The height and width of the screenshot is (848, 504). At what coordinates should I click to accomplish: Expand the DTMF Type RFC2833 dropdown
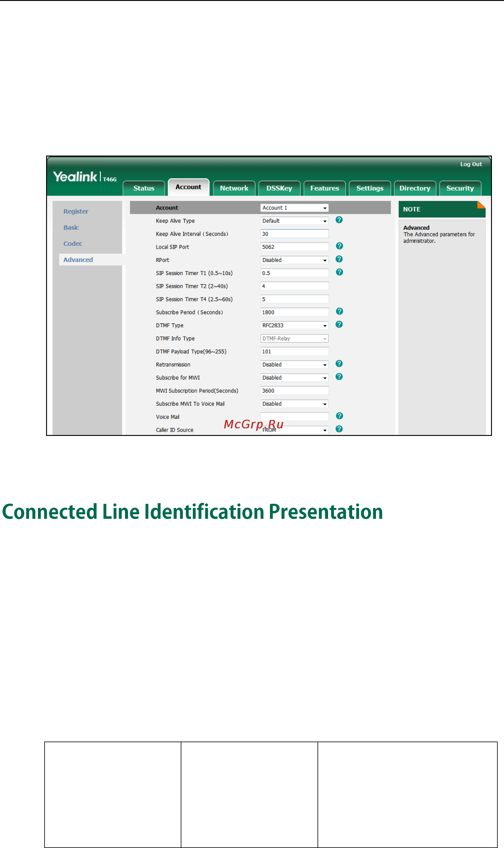tap(294, 326)
